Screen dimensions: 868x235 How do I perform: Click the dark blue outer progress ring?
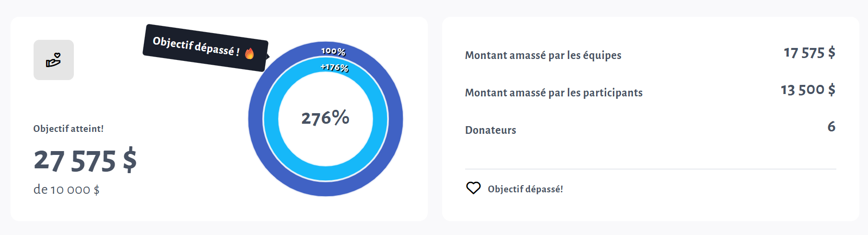[256, 120]
